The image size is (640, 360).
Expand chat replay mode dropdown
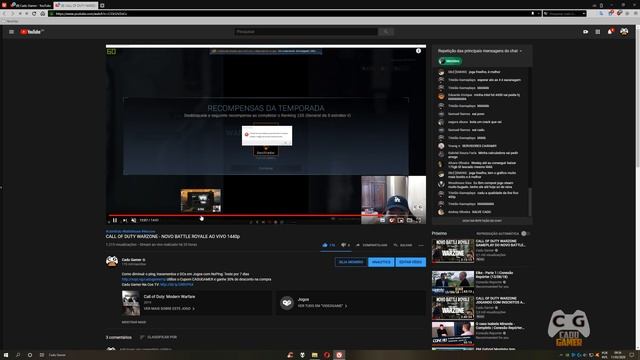coord(480,51)
